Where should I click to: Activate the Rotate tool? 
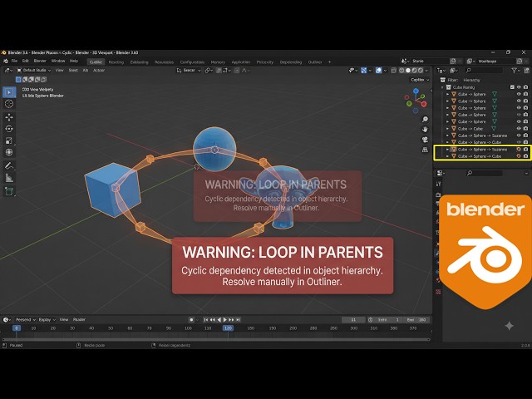(x=9, y=129)
